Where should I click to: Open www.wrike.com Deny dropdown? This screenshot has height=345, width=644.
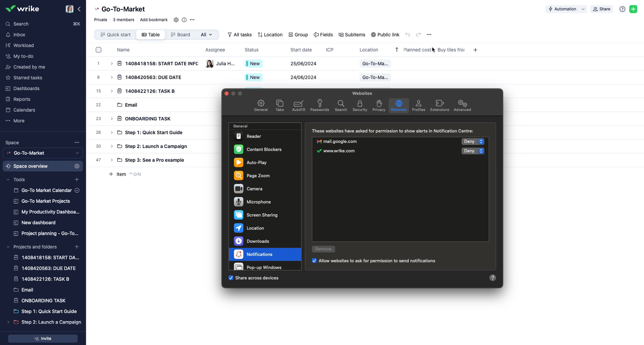[x=472, y=151]
